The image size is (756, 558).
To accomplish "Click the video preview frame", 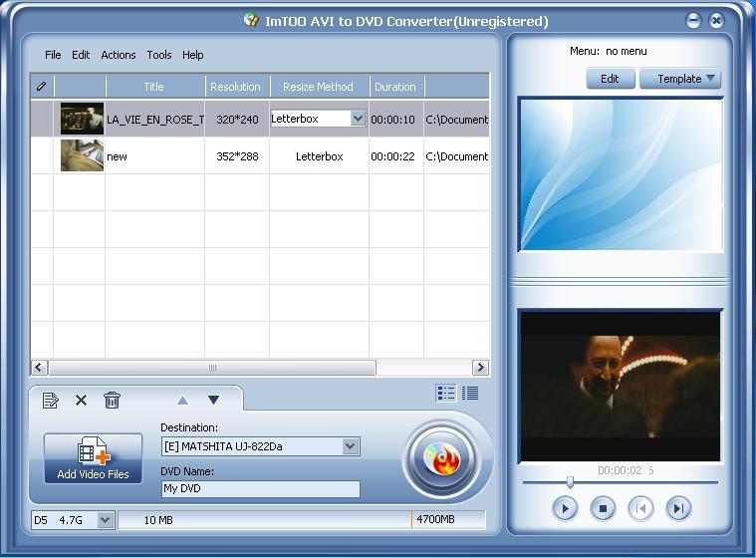I will (621, 386).
